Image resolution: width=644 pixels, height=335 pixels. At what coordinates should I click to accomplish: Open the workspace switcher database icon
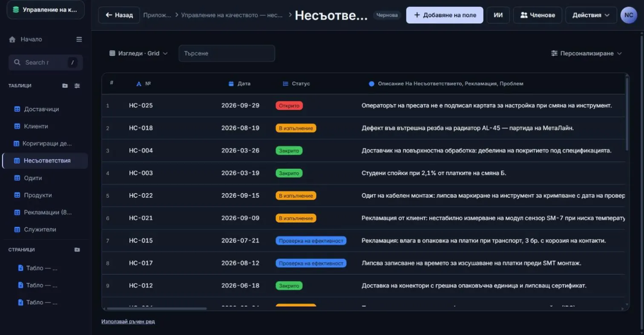point(16,10)
